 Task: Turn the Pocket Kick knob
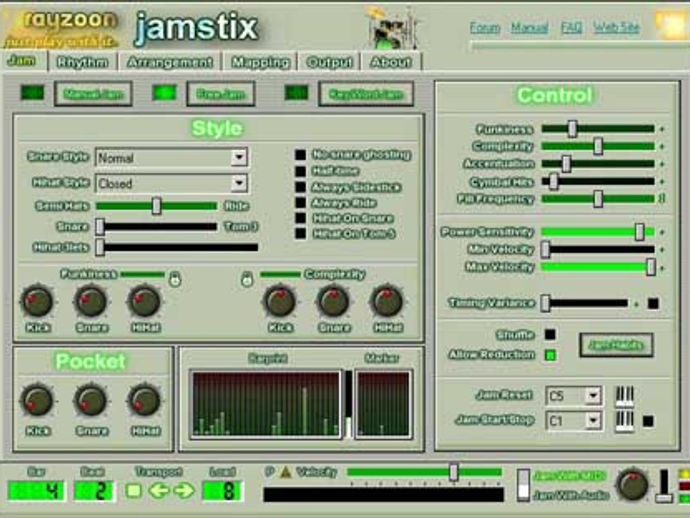click(x=37, y=400)
